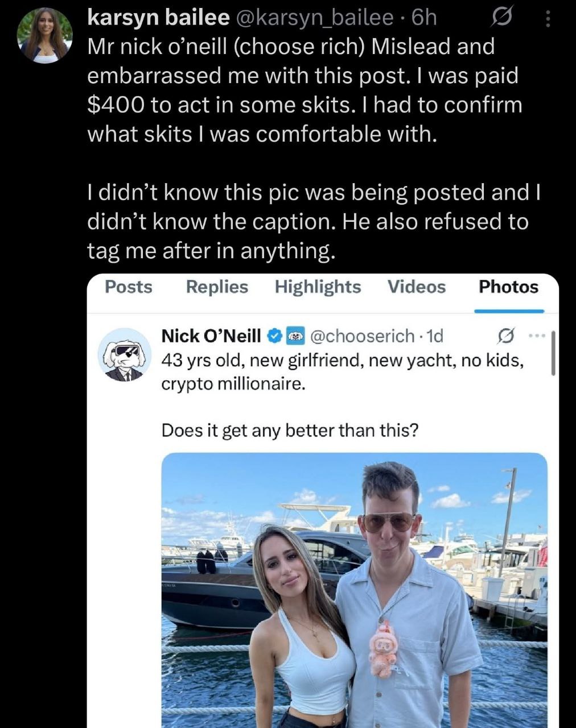
Task: Click the karsyn bailee display name
Action: click(x=156, y=18)
